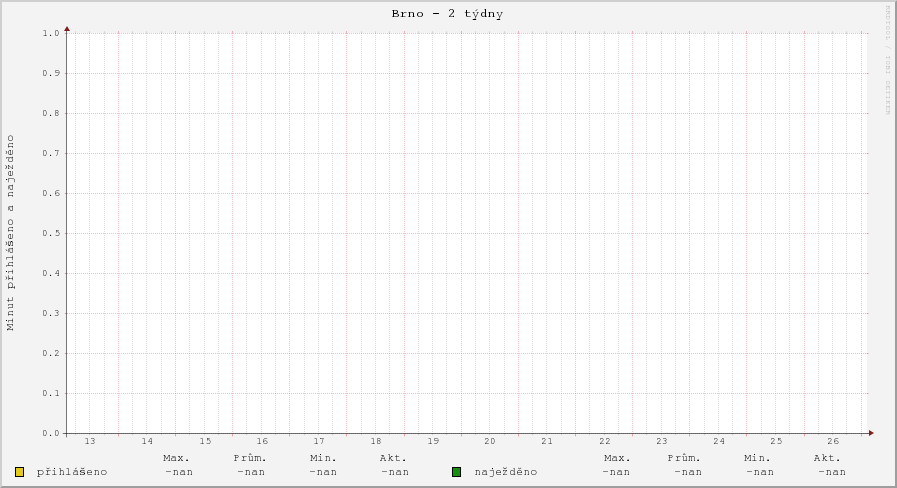Image resolution: width=897 pixels, height=488 pixels.
Task: Click the Min. column header for přihlášeno
Action: [322, 458]
